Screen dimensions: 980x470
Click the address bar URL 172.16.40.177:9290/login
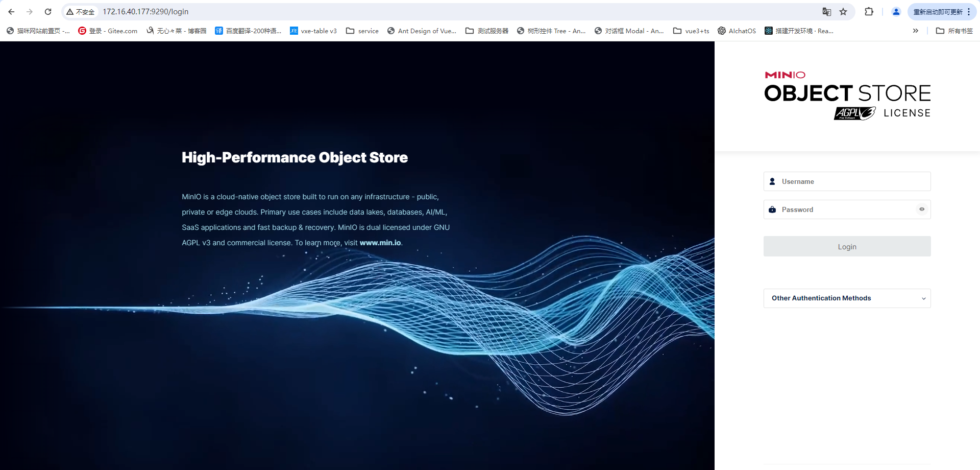(145, 12)
